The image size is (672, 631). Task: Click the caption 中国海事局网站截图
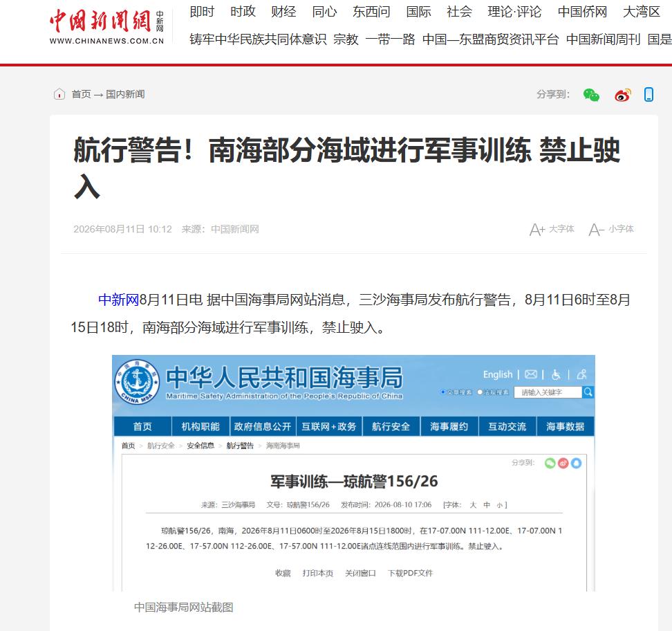point(183,607)
